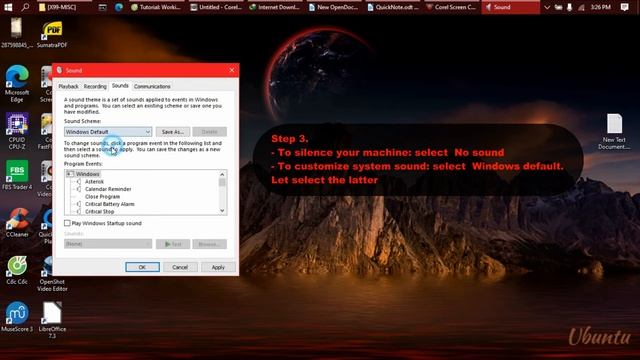Open FBS Trader 4 desktop shortcut

pyautogui.click(x=17, y=175)
